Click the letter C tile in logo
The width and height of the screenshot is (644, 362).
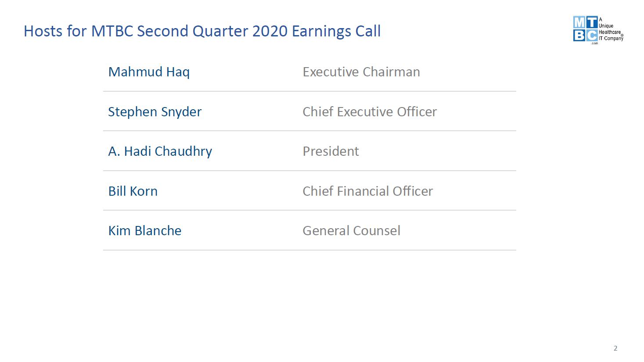pyautogui.click(x=592, y=36)
